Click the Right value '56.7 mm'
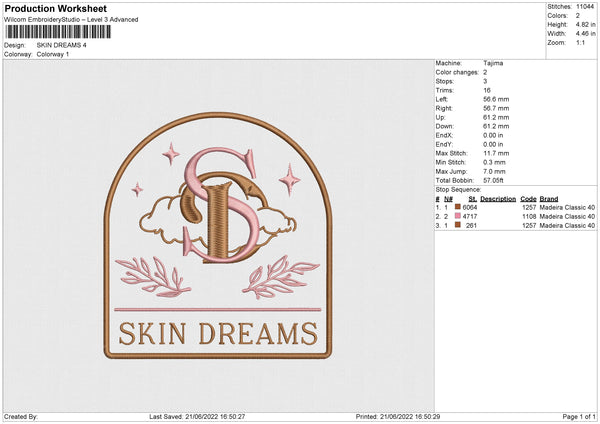This screenshot has height=424, width=600. [496, 108]
